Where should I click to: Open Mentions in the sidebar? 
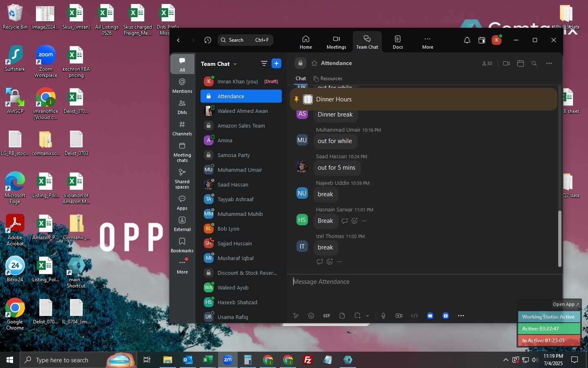[182, 85]
